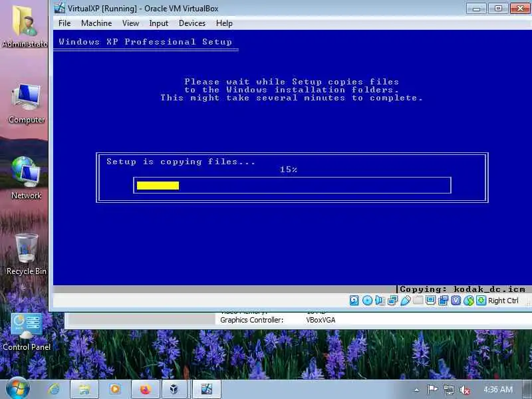Click the "Copying: kodak_dc.icm" status text

click(x=462, y=289)
